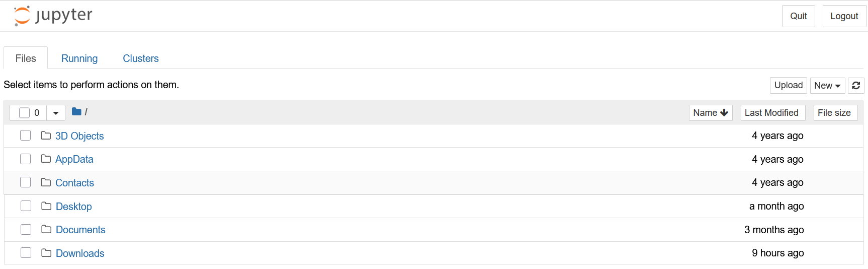The height and width of the screenshot is (269, 868).
Task: Toggle the select-all checkbox in header
Action: pos(24,113)
